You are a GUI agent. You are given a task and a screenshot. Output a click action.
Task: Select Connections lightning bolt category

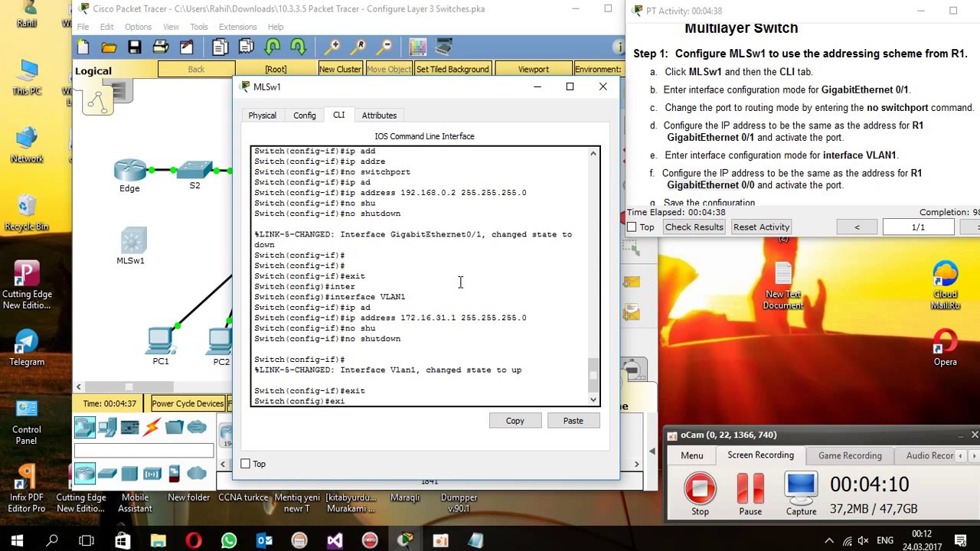(152, 427)
